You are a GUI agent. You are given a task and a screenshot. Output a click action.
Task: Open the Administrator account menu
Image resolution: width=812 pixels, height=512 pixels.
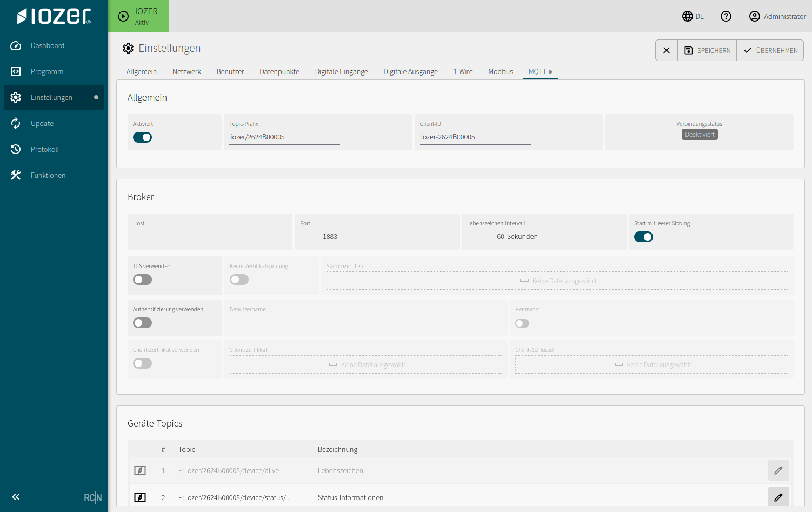[x=777, y=16]
